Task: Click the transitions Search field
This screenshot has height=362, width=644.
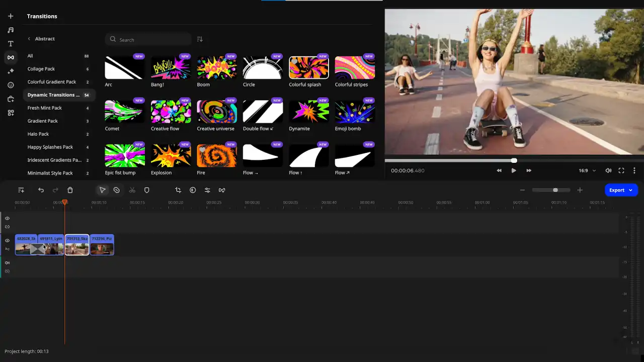Action: [x=148, y=39]
